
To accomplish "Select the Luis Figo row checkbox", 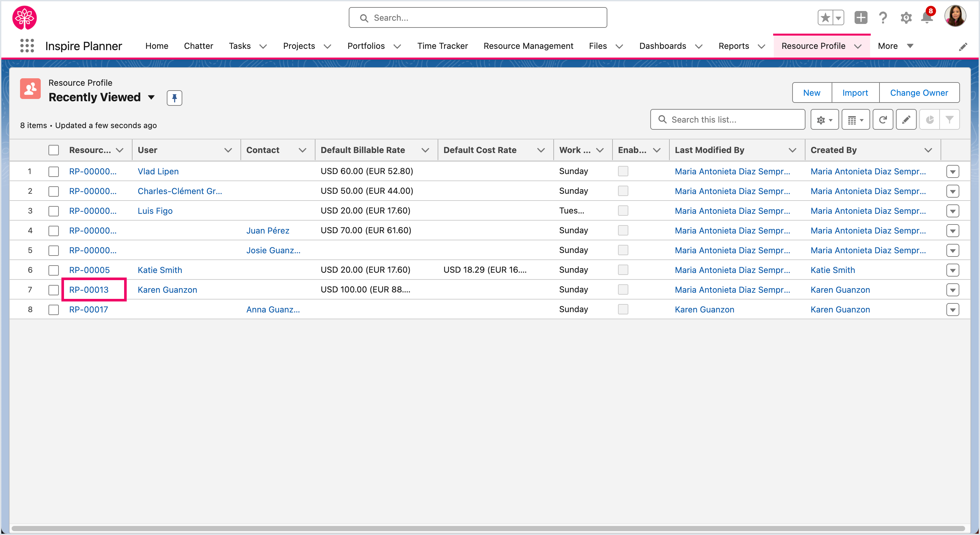I will (x=54, y=211).
